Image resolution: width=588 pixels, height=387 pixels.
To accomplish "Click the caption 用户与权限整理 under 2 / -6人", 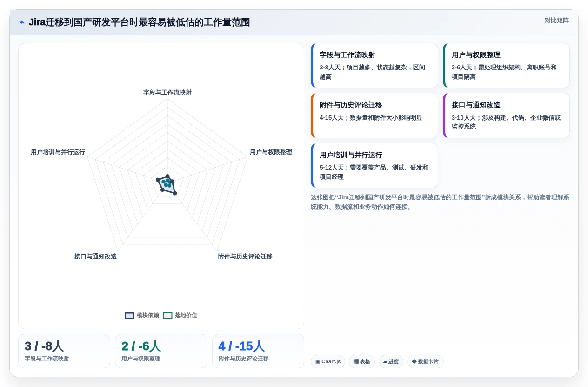I will coord(141,359).
